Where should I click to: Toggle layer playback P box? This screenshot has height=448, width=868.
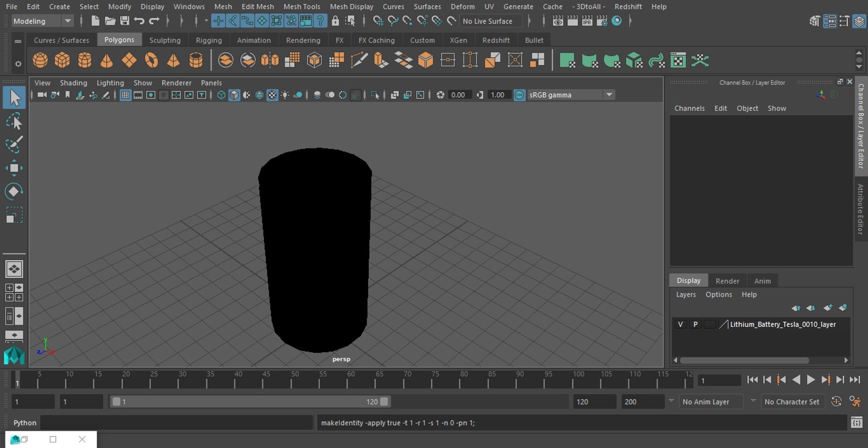coord(695,324)
